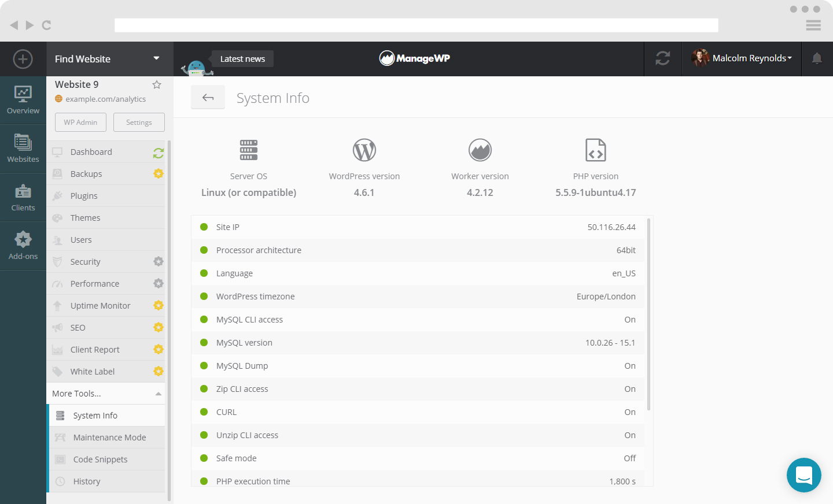
Task: Open the Overview section
Action: click(x=23, y=100)
